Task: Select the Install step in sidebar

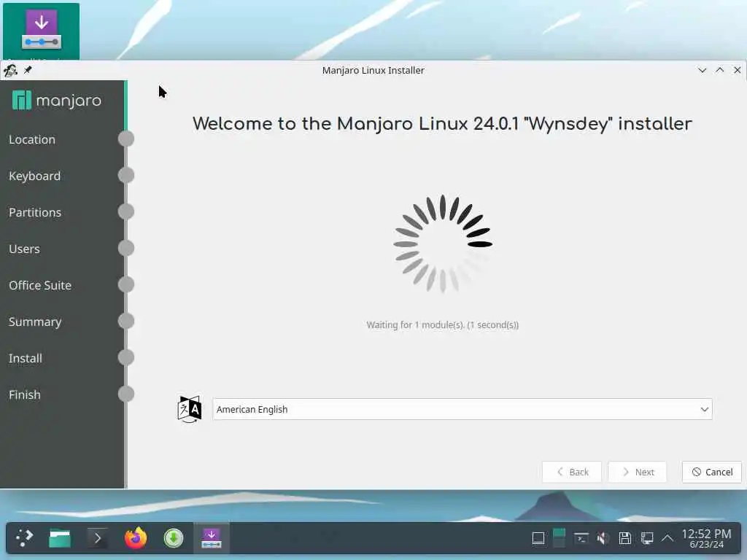Action: (26, 358)
